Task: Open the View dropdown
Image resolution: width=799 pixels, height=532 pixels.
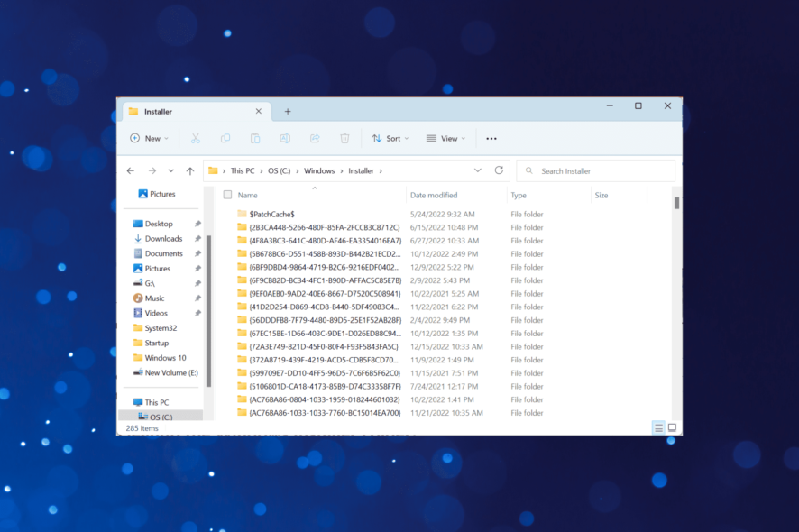Action: (x=445, y=138)
